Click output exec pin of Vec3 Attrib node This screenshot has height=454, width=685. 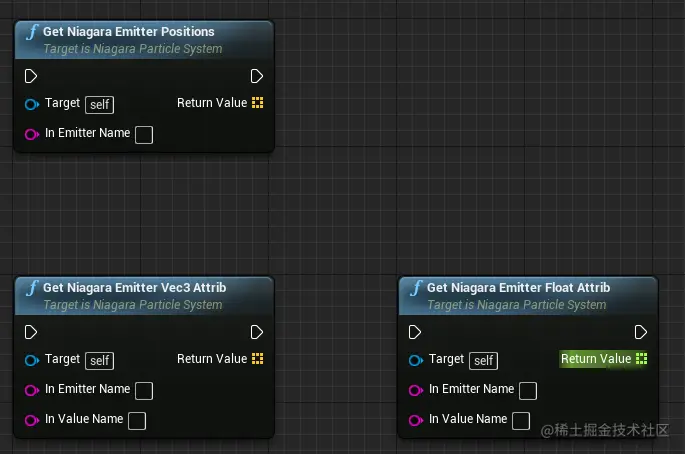pos(256,332)
